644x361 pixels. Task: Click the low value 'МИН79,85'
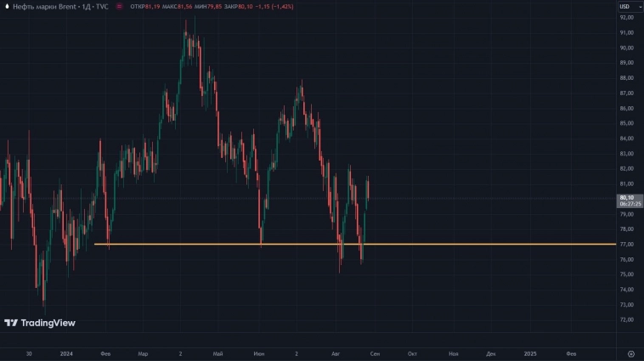pyautogui.click(x=208, y=7)
